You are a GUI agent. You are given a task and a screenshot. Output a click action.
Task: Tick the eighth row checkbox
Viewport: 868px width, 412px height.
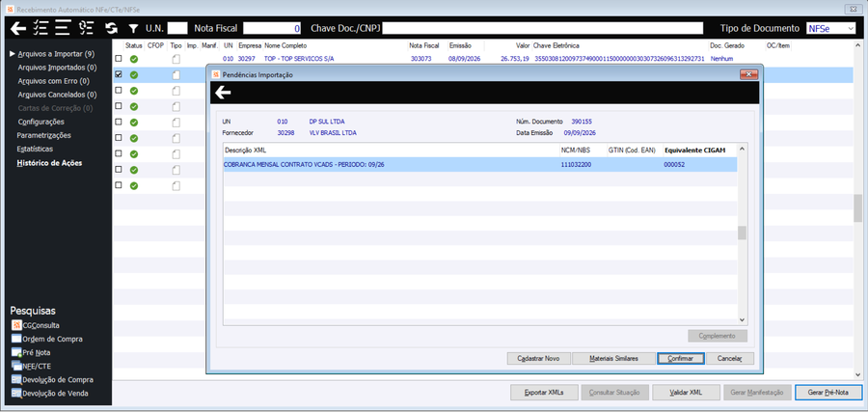(118, 170)
